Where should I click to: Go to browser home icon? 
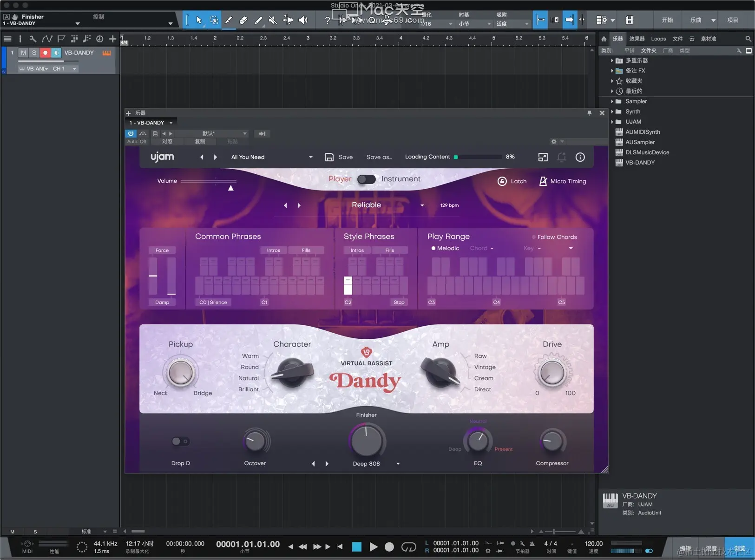coord(604,39)
